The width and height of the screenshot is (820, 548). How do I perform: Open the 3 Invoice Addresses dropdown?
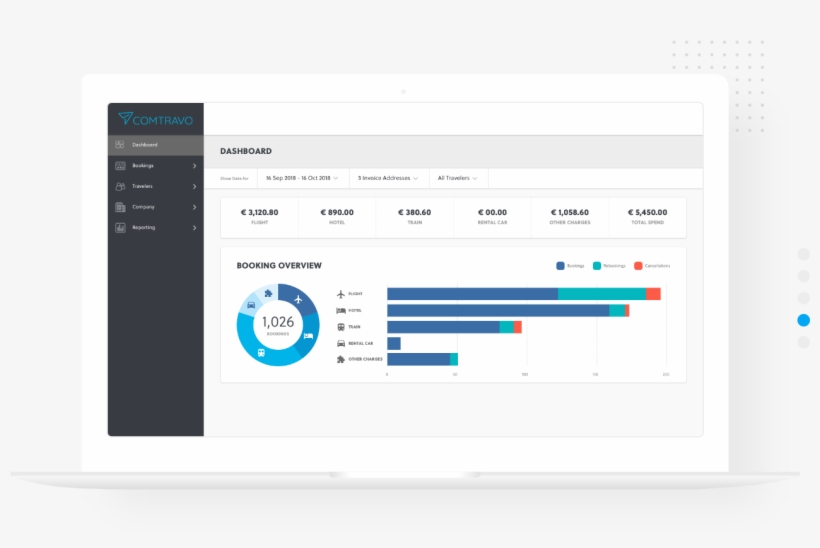tap(387, 178)
